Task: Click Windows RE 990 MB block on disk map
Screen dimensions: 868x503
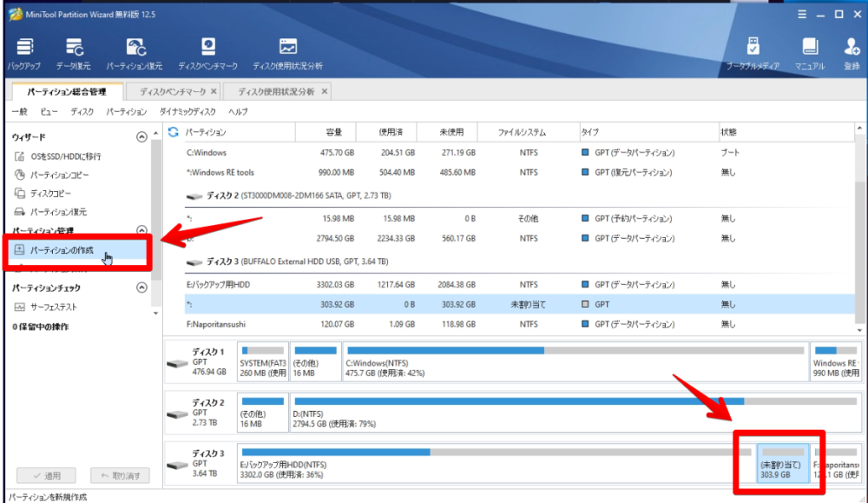Action: pyautogui.click(x=836, y=361)
